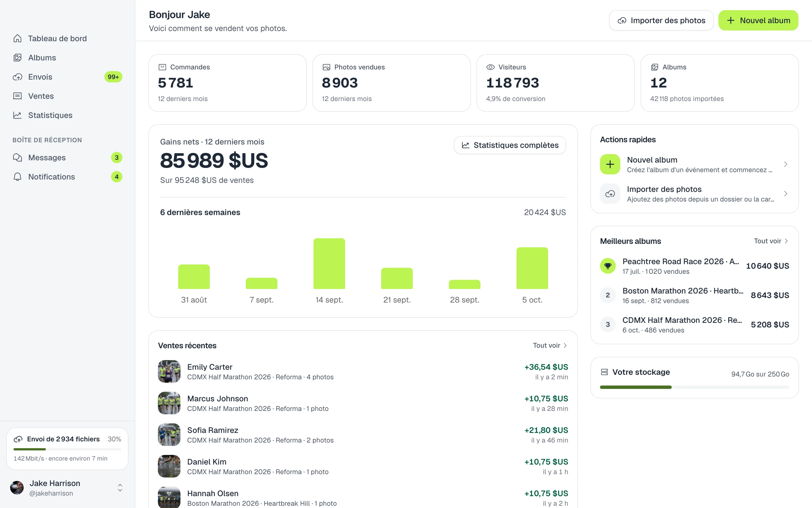Click the eye icon on Visiteurs card

coord(490,67)
